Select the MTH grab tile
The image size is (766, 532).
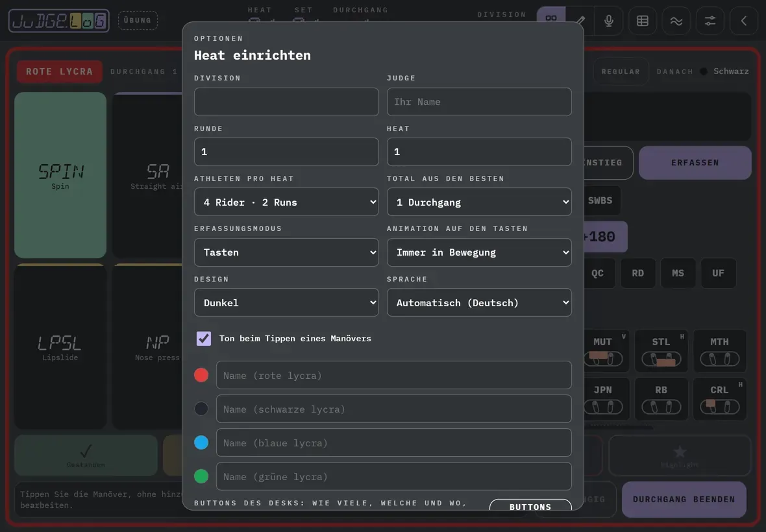pos(720,350)
